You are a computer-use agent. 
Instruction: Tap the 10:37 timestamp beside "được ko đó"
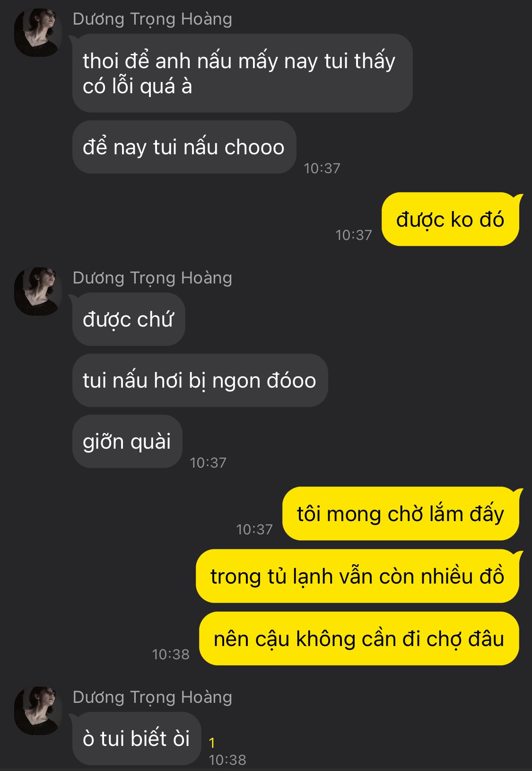(x=354, y=235)
